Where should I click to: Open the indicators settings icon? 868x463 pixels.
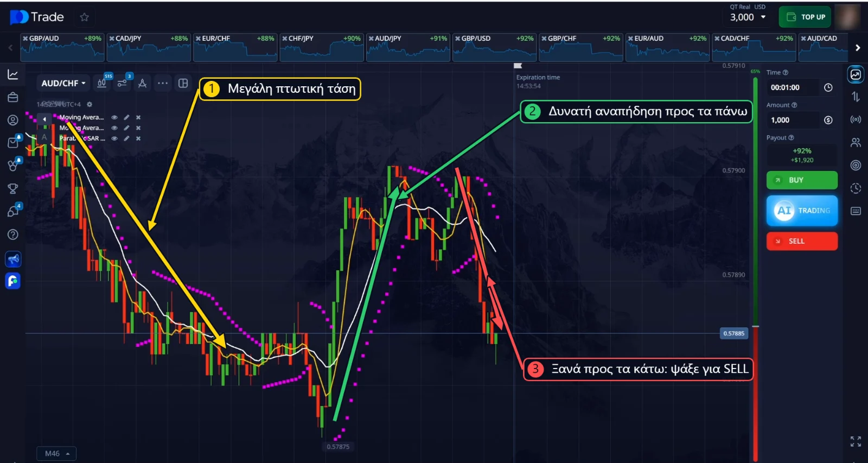click(x=122, y=83)
